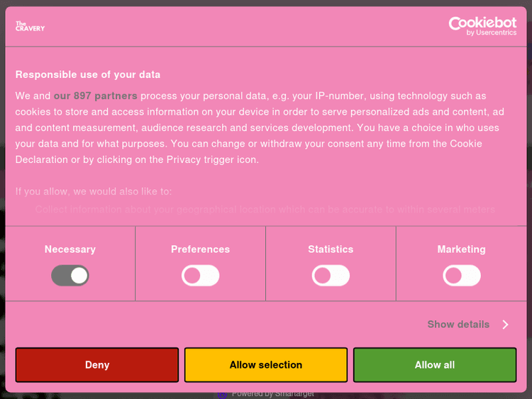
Task: Click the yellow Allow selection button
Action: [x=266, y=365]
